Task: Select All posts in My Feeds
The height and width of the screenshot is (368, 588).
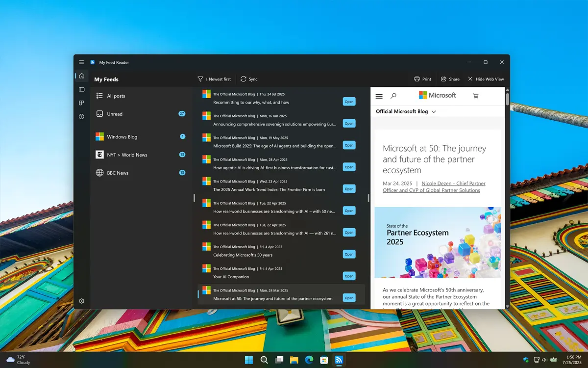Action: [141, 96]
